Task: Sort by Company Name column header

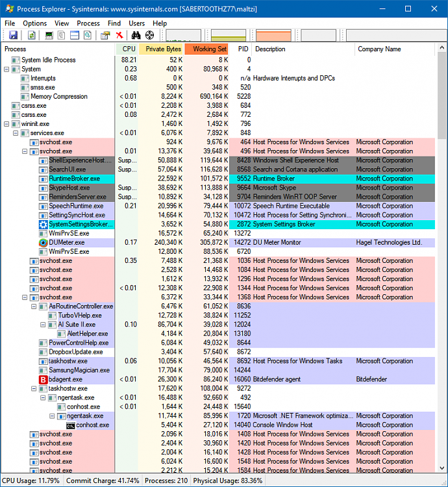Action: [395, 49]
